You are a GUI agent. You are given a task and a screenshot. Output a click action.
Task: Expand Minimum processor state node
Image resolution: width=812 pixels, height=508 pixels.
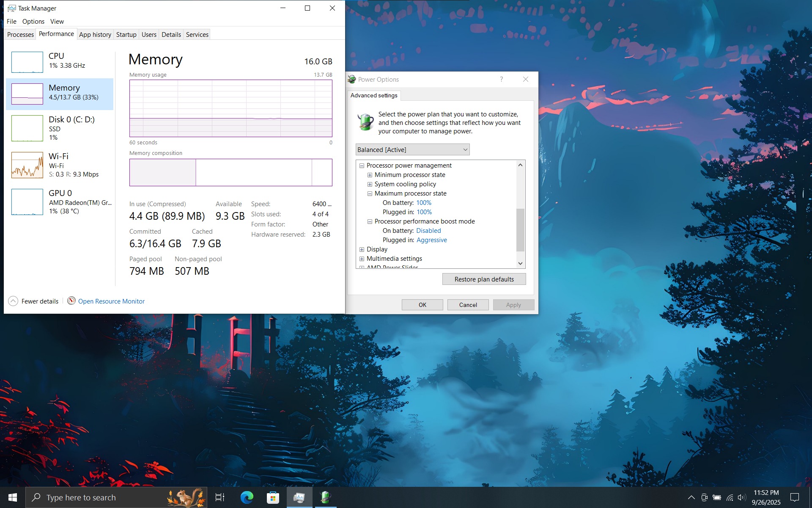(370, 175)
